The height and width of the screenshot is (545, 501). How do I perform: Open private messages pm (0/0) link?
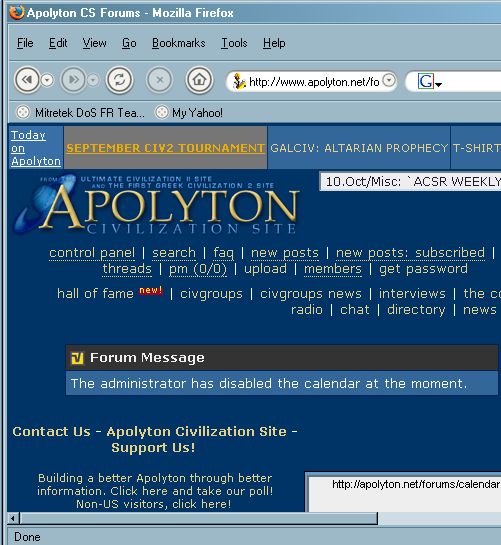pyautogui.click(x=197, y=269)
